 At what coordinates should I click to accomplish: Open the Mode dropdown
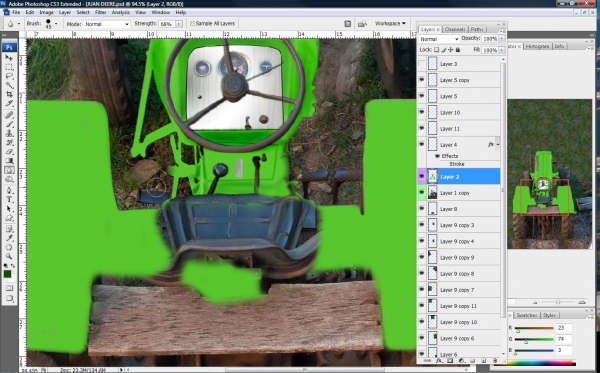tap(107, 24)
